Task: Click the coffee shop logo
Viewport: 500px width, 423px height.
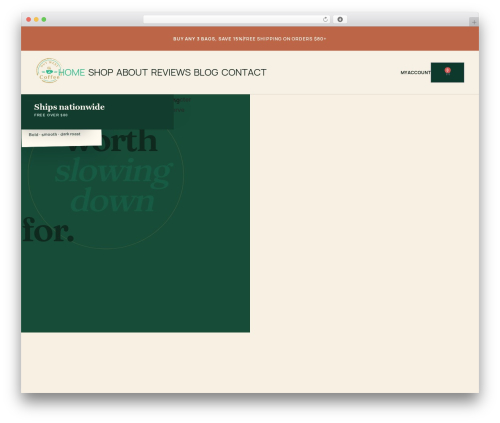Action: [49, 71]
